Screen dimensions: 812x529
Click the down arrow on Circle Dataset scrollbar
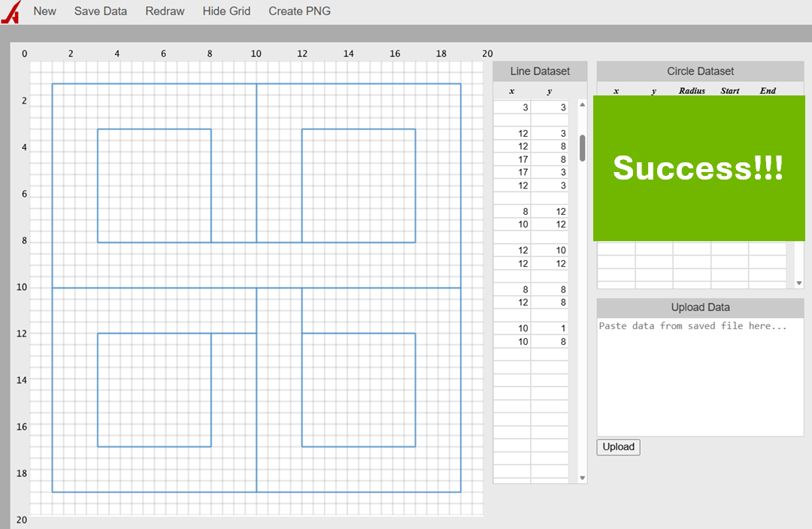pyautogui.click(x=798, y=283)
